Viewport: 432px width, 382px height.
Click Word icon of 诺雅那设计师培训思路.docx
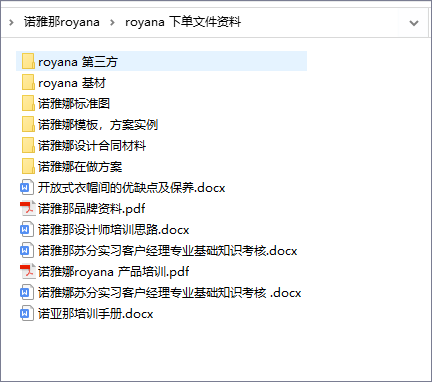tap(27, 229)
